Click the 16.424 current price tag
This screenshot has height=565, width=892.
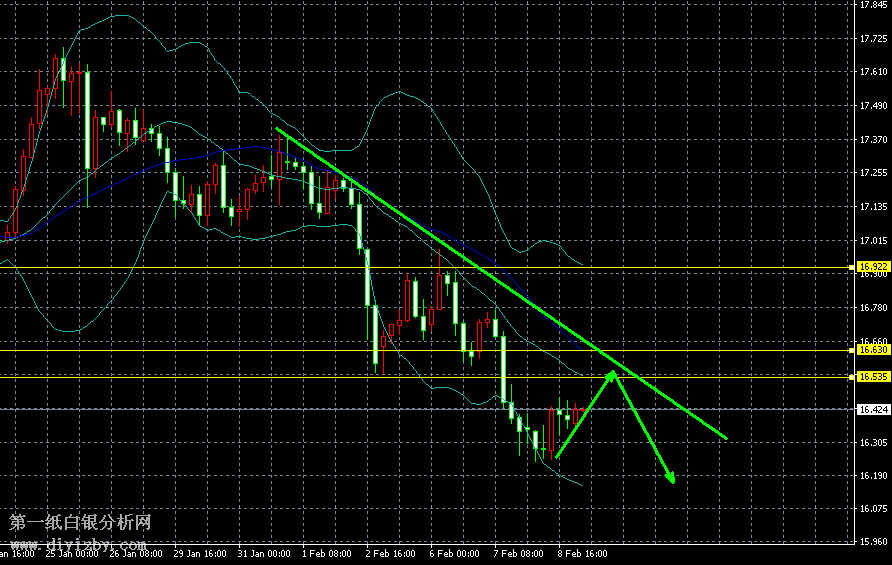pyautogui.click(x=873, y=409)
